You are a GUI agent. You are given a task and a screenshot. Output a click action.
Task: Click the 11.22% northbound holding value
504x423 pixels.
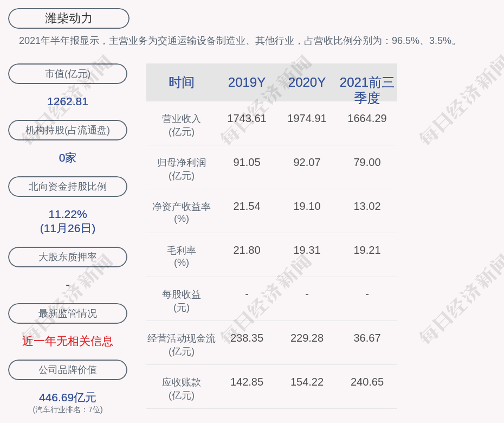coord(68,214)
